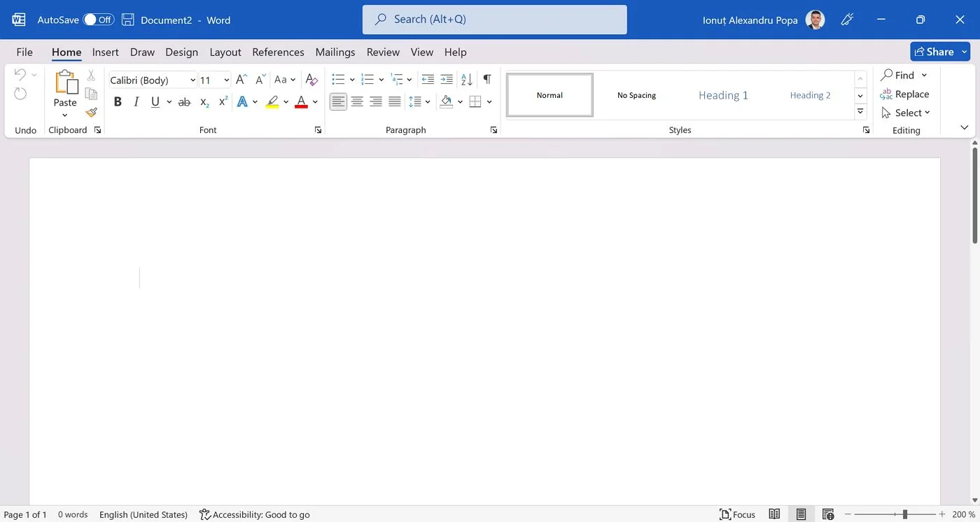The image size is (980, 522).
Task: Expand the Styles gallery more arrow
Action: point(860,112)
